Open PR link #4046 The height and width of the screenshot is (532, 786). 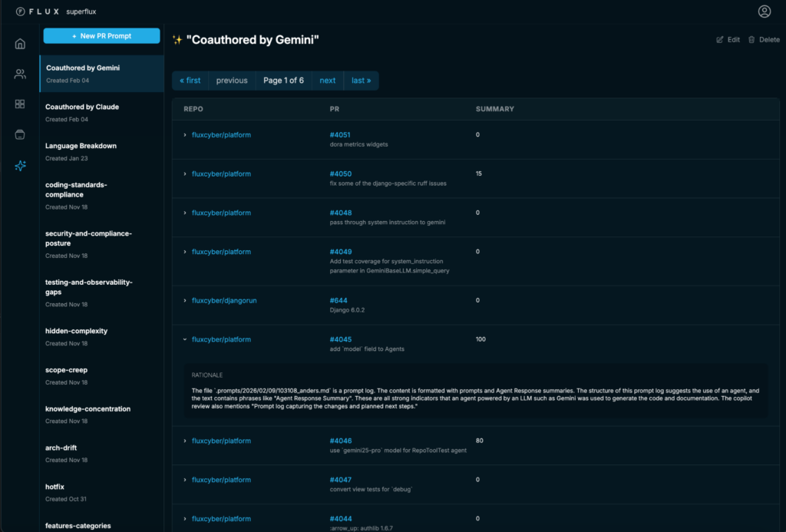click(340, 441)
